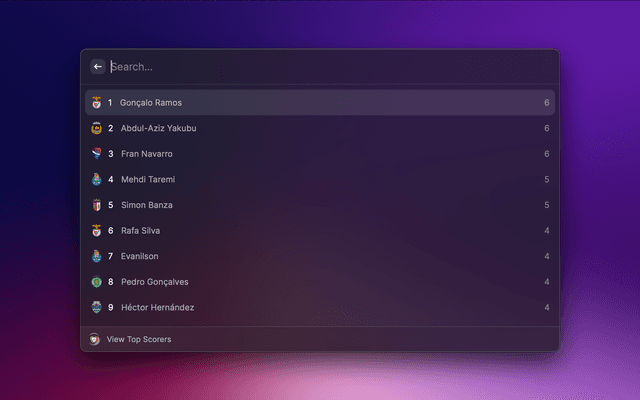Viewport: 640px width, 400px height.
Task: Select the Gonçalo Ramos row
Action: (x=320, y=103)
